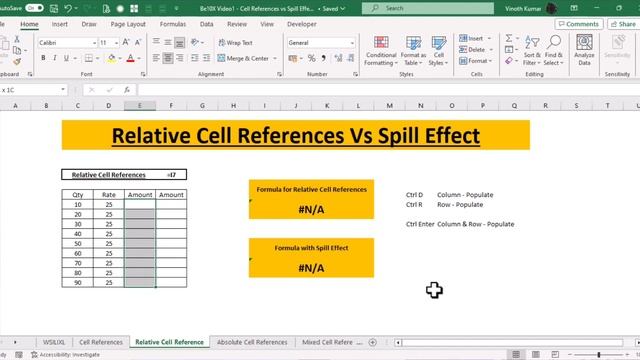The width and height of the screenshot is (640, 360).
Task: Open the Developer ribbon tab
Action: [x=302, y=24]
